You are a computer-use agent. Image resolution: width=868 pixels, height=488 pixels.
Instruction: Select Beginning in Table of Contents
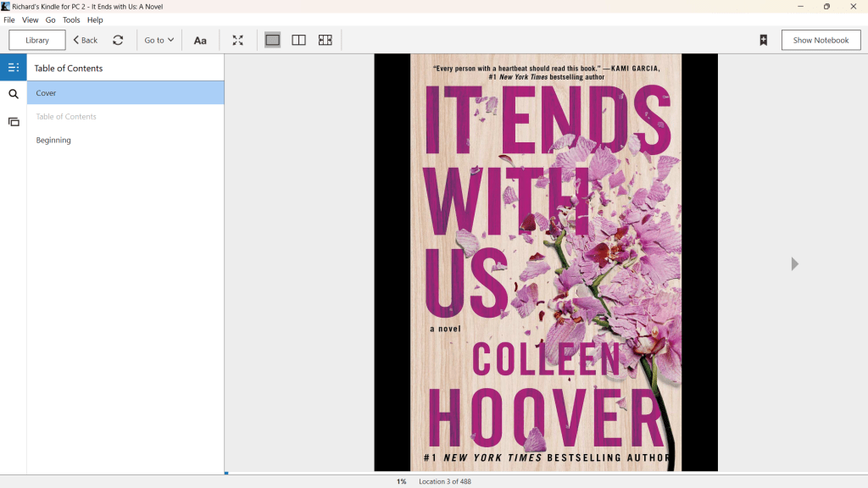(53, 141)
